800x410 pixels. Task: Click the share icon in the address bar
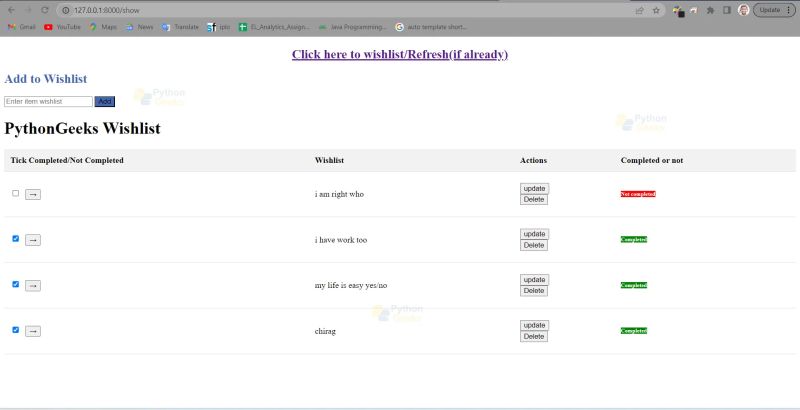click(x=639, y=10)
